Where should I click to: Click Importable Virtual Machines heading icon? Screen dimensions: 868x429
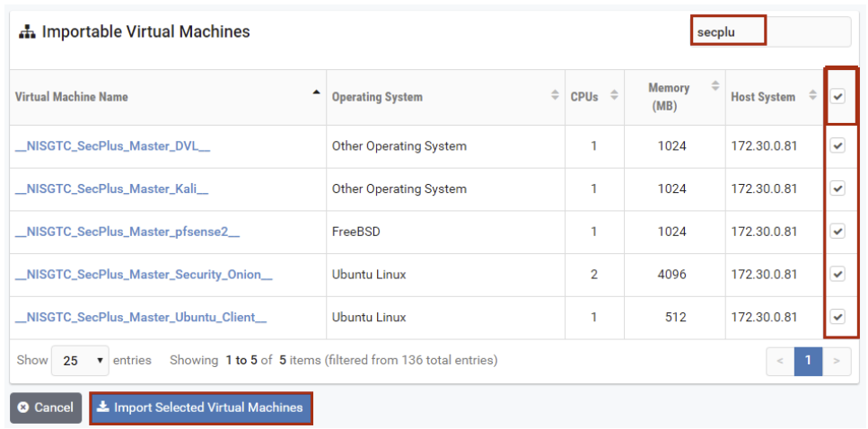27,32
